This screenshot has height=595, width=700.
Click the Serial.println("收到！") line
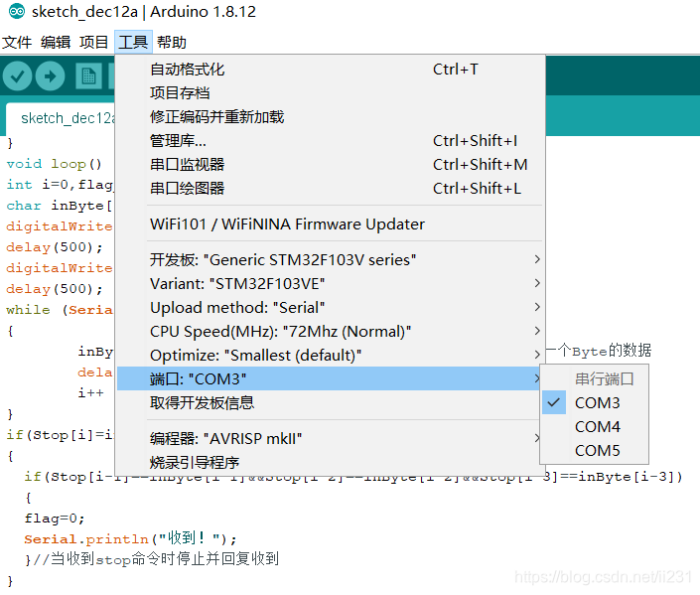coord(130,538)
